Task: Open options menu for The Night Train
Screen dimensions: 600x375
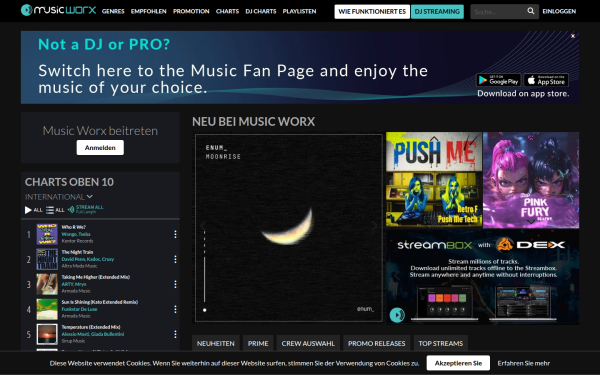Action: coord(175,259)
